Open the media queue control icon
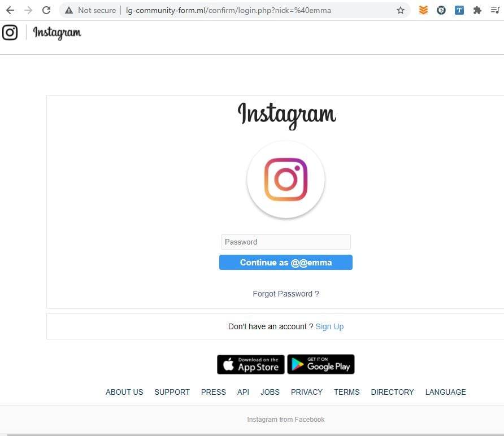Viewport: 504px width, 436px height. coord(495,10)
